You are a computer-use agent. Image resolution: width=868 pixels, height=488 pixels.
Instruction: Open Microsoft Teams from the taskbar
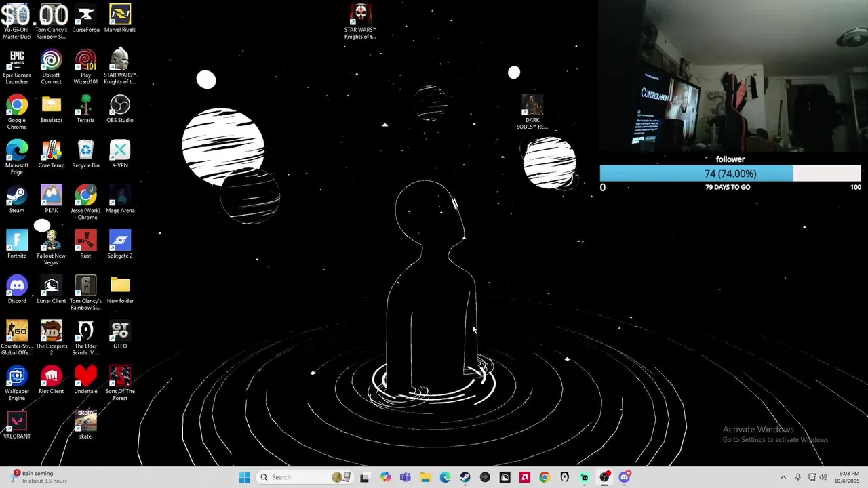[x=405, y=477]
